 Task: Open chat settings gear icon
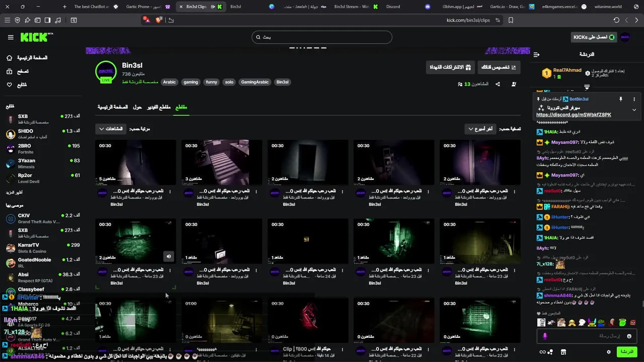[x=608, y=352]
